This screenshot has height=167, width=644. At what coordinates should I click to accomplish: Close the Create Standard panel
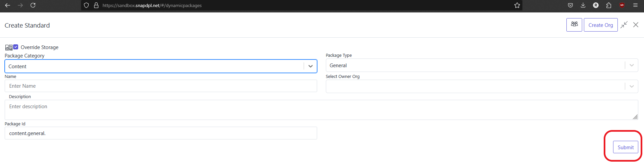click(636, 25)
